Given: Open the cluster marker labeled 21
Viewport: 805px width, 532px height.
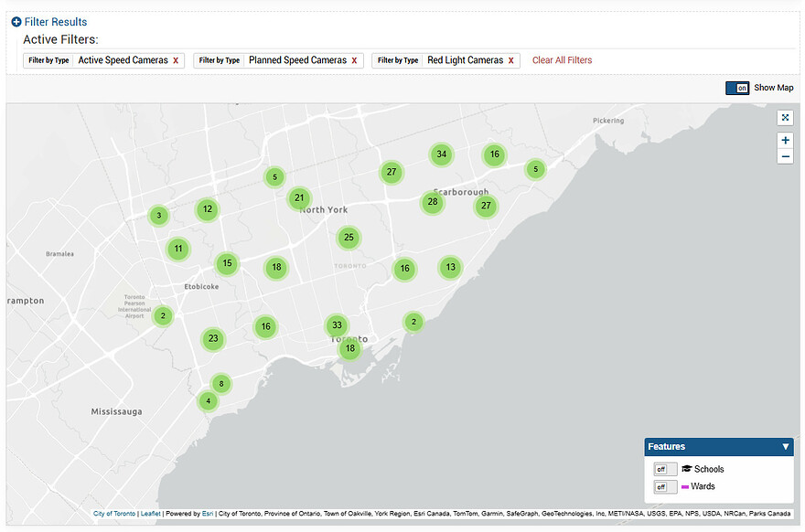Looking at the screenshot, I should 299,198.
